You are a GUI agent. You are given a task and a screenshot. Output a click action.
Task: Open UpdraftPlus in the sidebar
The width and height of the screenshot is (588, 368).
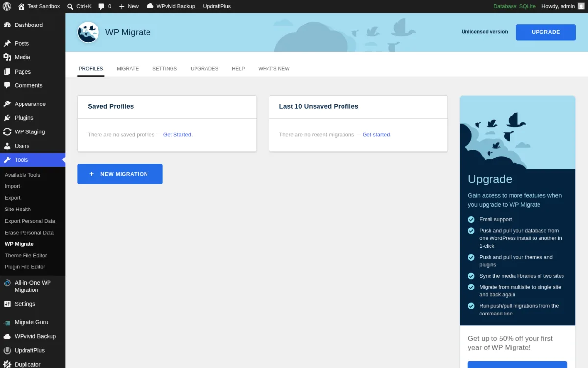pos(32,351)
